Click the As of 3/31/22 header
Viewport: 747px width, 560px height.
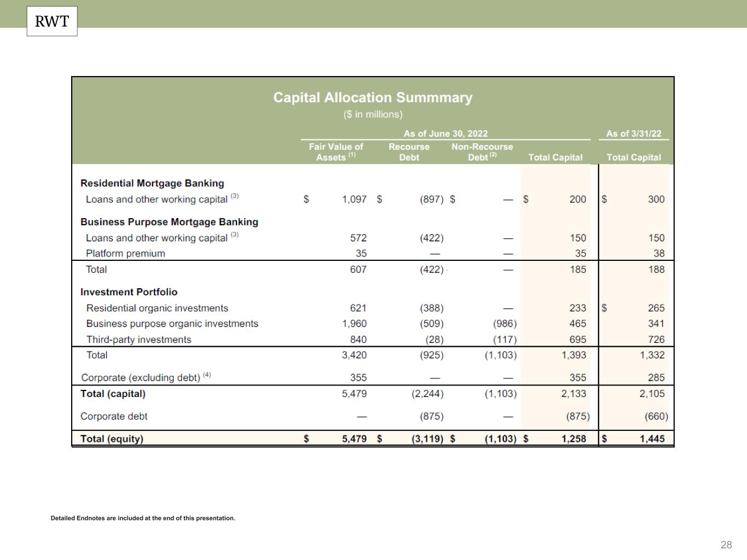(x=633, y=133)
